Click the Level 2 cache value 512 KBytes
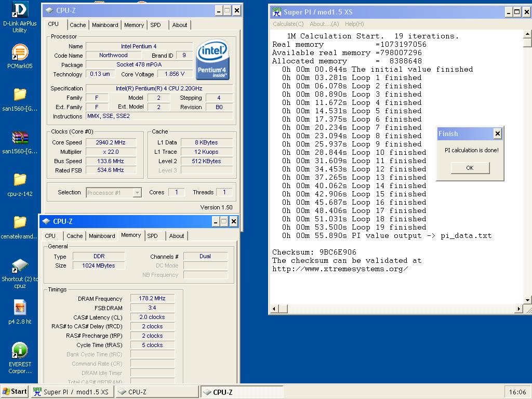 [x=206, y=161]
